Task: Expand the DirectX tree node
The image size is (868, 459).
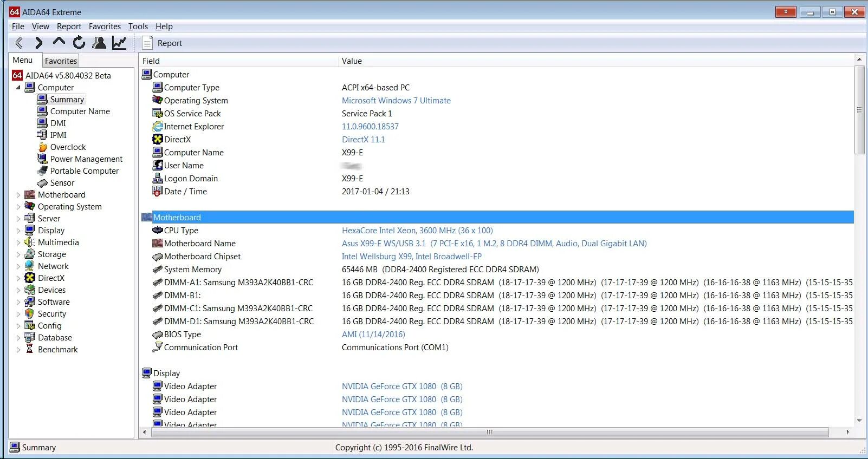Action: (x=18, y=278)
